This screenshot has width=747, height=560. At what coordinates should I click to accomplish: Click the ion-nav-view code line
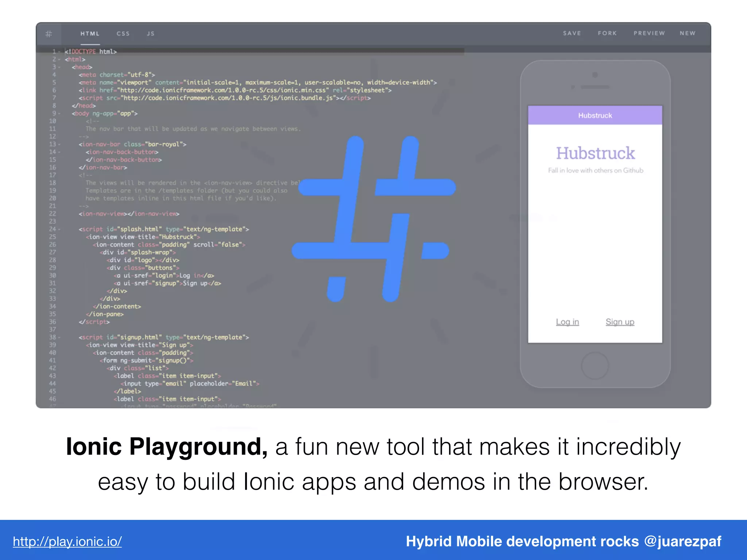(129, 214)
